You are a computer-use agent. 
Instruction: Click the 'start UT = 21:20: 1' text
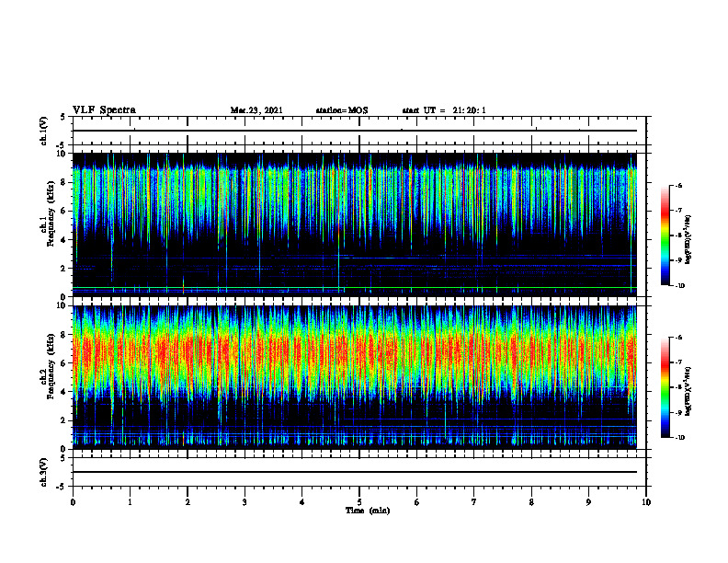coord(444,110)
